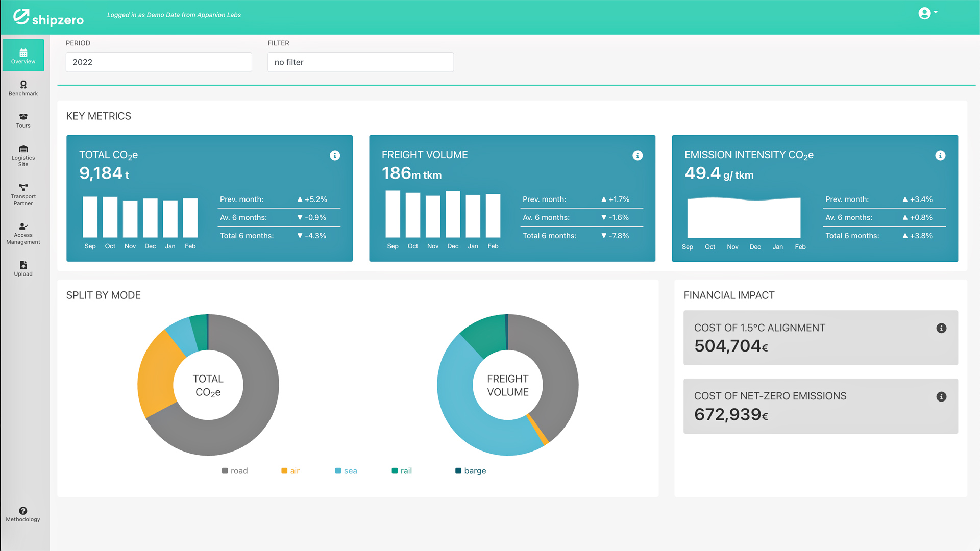
Task: Click info icon for Cost of 1.5°C Alignment
Action: pyautogui.click(x=941, y=328)
